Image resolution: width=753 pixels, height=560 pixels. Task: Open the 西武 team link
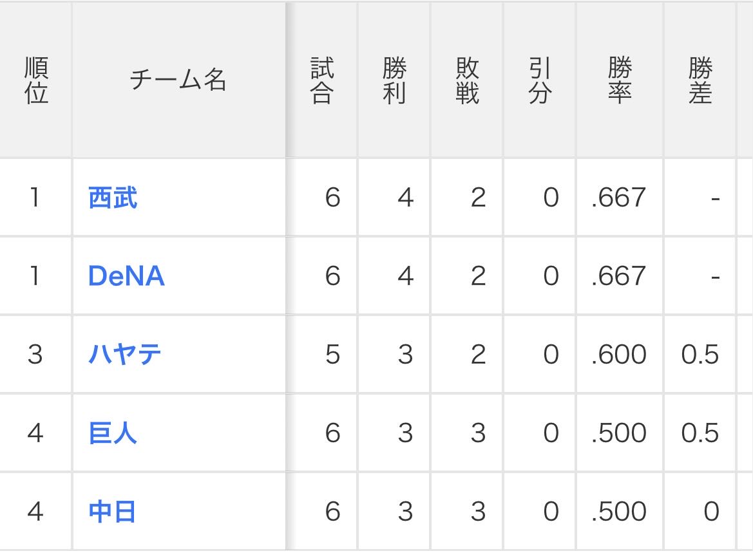[113, 198]
